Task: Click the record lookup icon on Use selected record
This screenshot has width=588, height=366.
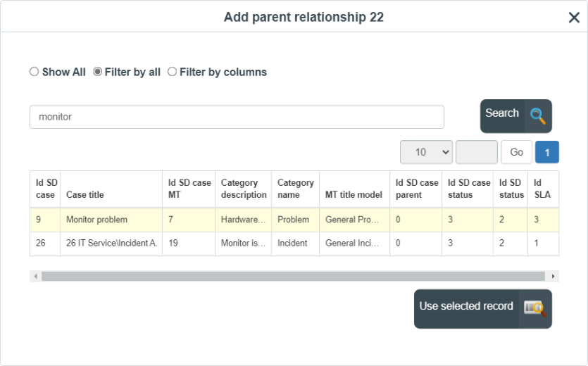Action: click(x=535, y=308)
